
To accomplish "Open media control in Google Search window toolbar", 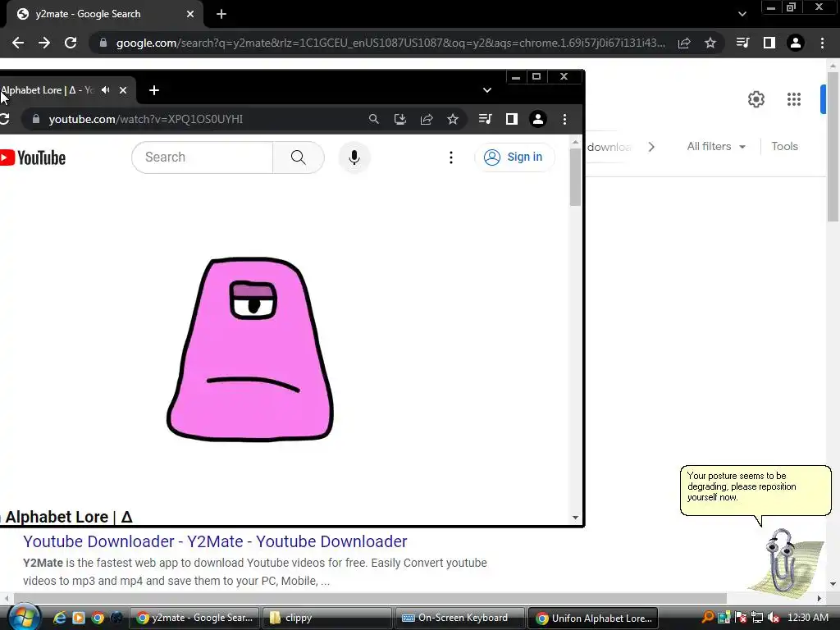I will tap(742, 43).
